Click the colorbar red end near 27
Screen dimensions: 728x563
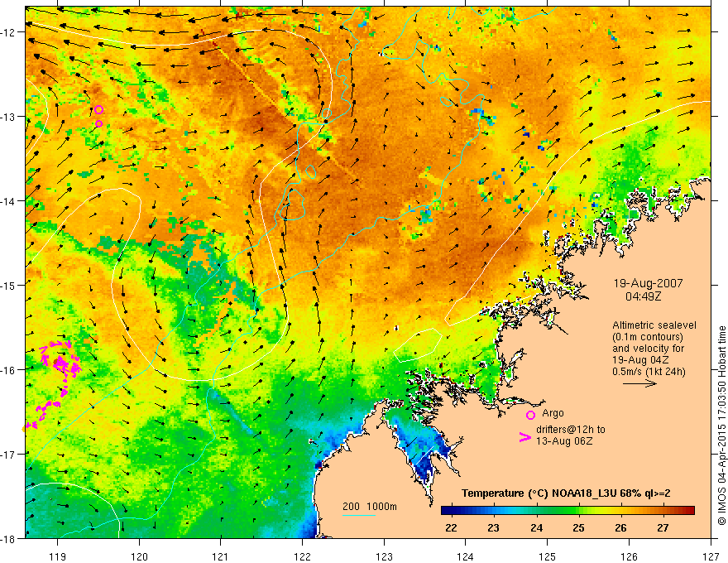click(688, 511)
